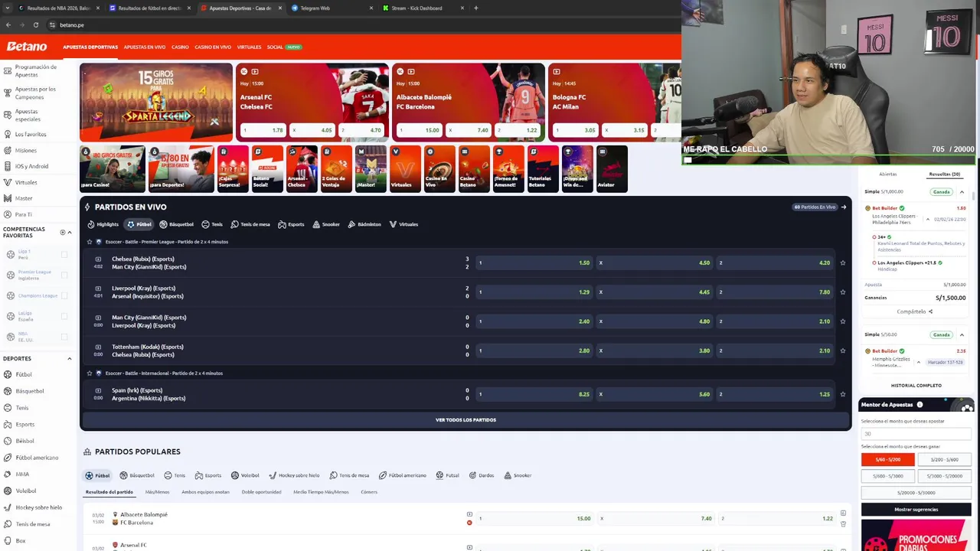Open the Aviator promo tile
980x551 pixels.
click(x=611, y=168)
